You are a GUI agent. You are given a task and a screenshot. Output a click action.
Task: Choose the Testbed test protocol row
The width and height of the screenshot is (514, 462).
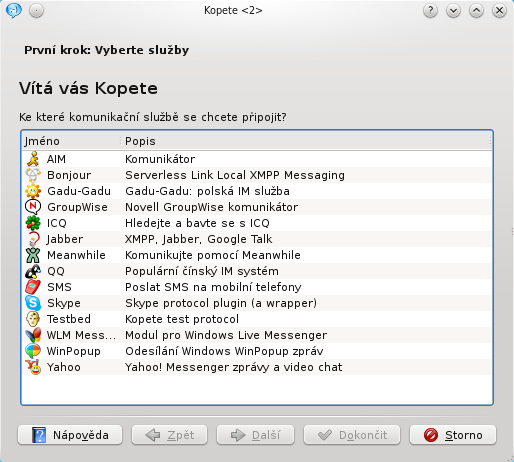(257, 319)
